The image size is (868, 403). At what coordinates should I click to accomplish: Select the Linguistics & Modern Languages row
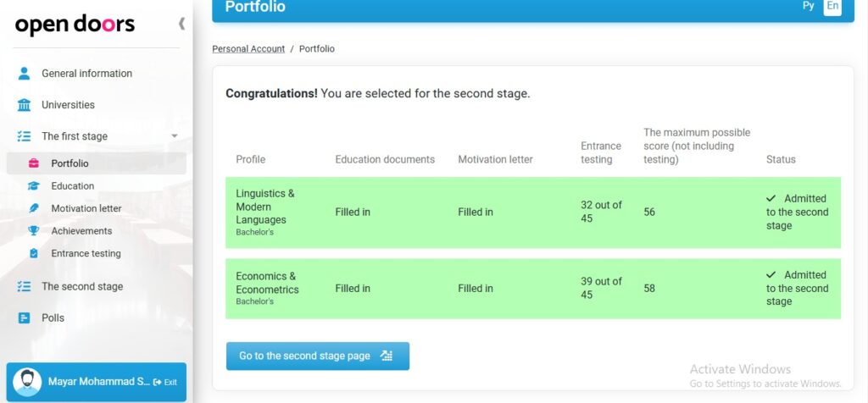click(533, 213)
